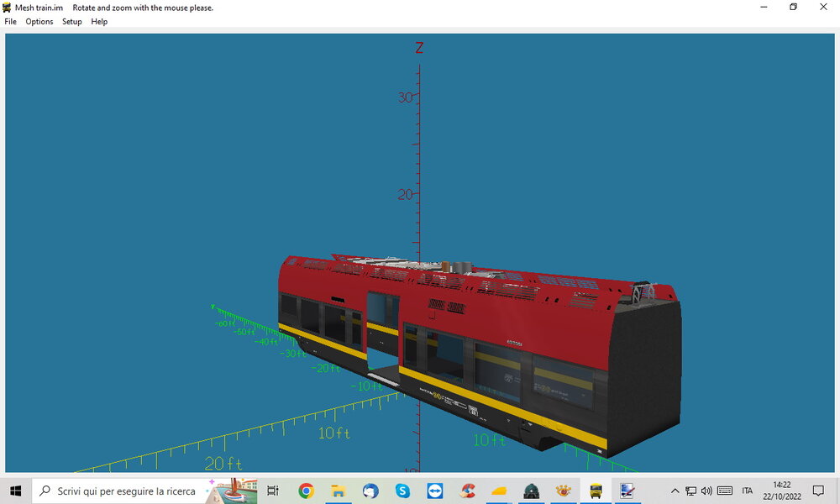Open the Help menu
This screenshot has width=840, height=504.
99,22
